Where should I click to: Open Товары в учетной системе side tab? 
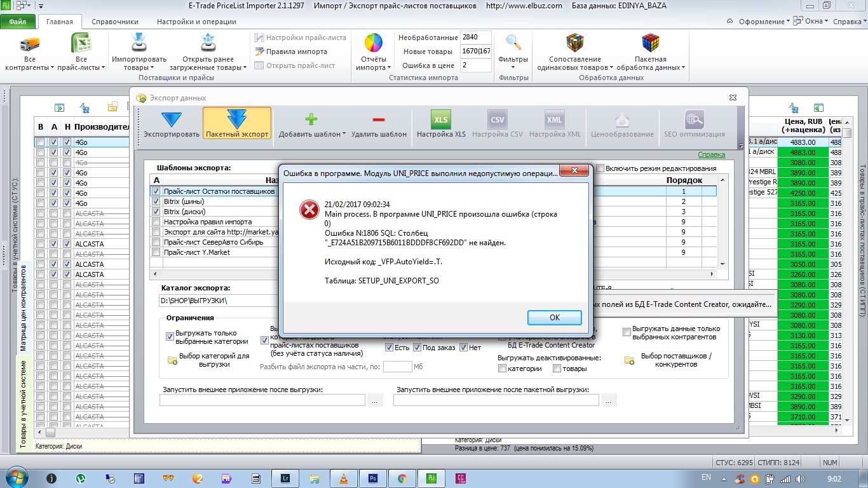tap(24, 404)
